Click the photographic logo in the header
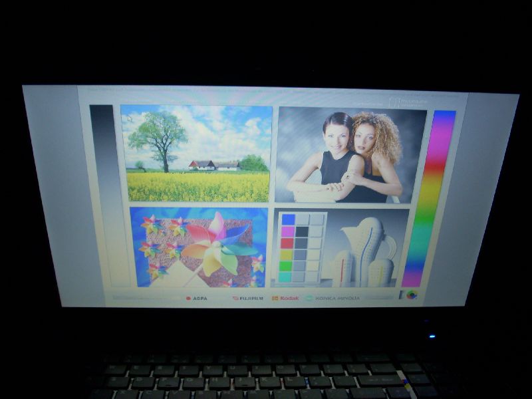This screenshot has height=399, width=532. point(408,102)
